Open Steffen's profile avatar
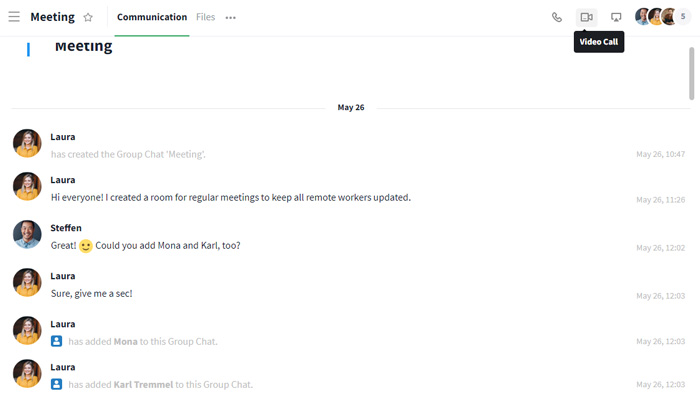The image size is (700, 400). click(x=27, y=235)
